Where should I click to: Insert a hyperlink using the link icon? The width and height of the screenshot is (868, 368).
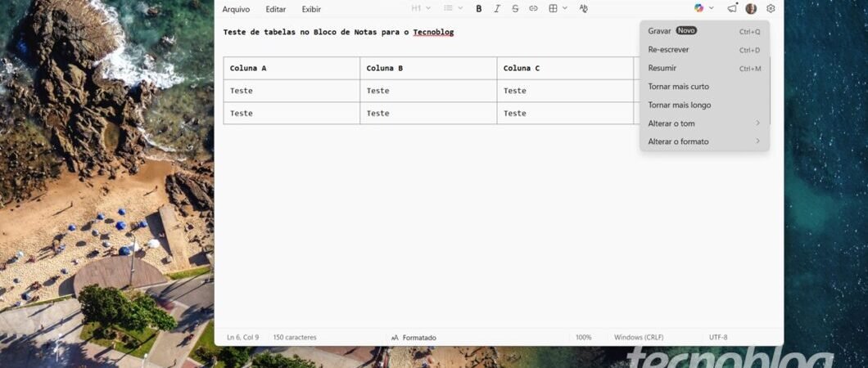[x=533, y=9]
